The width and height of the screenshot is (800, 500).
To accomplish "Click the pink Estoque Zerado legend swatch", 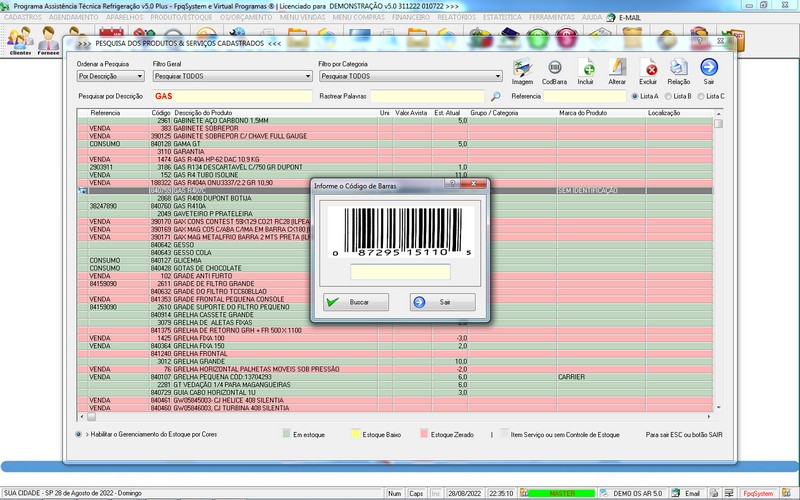I will [424, 434].
